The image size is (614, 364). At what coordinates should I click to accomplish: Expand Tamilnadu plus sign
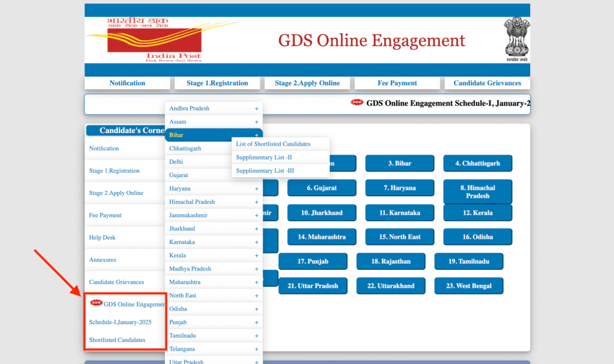click(257, 336)
